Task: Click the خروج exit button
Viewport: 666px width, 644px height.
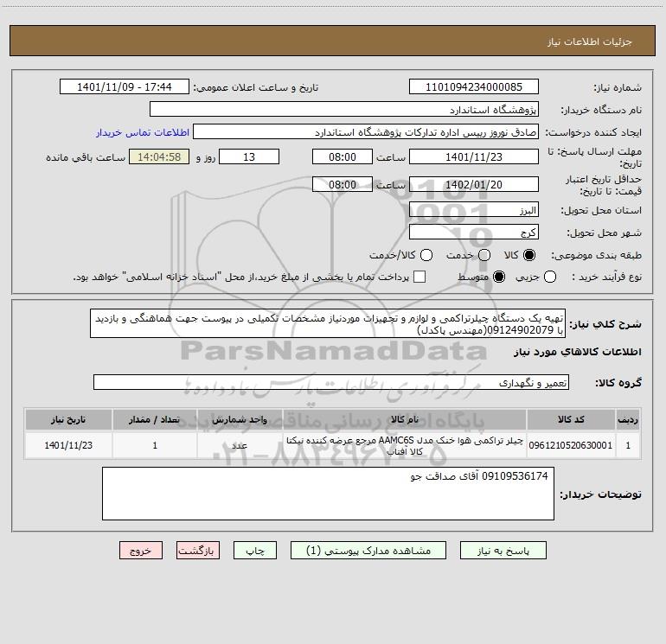Action: 141,551
